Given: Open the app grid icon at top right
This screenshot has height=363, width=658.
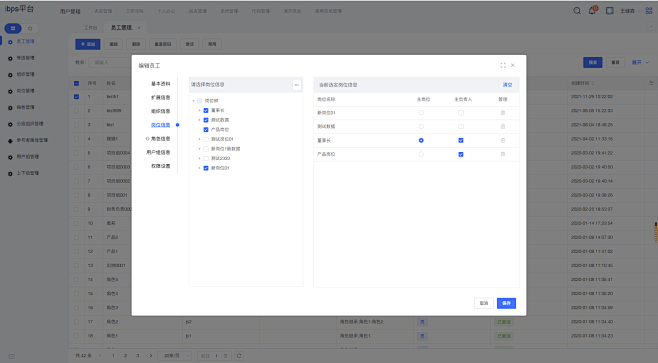Looking at the screenshot, I should pos(649,11).
